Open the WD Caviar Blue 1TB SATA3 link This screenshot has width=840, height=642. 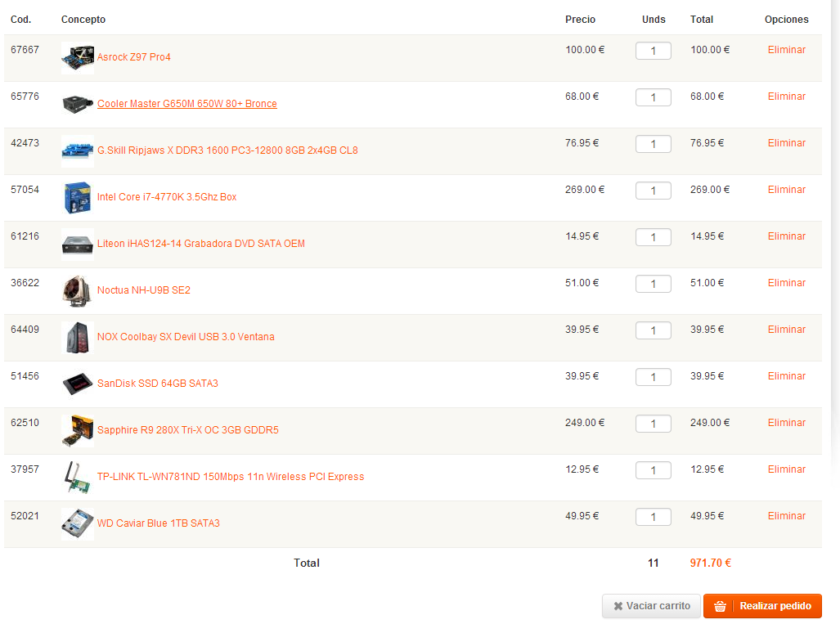click(159, 523)
